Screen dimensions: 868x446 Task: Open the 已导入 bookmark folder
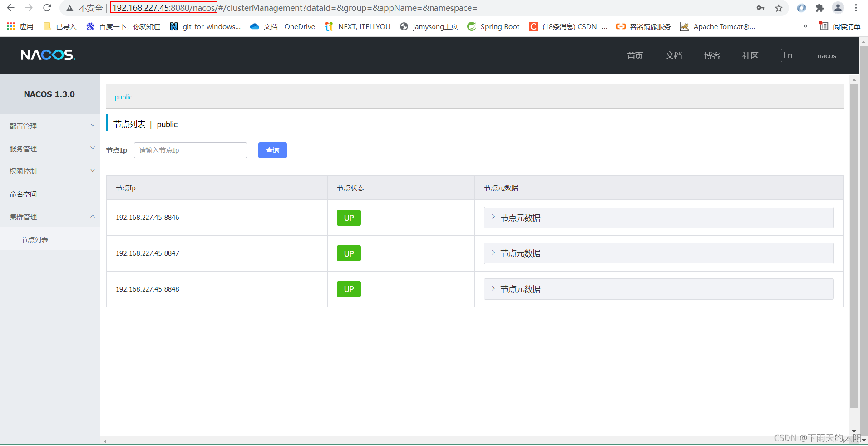pyautogui.click(x=60, y=26)
